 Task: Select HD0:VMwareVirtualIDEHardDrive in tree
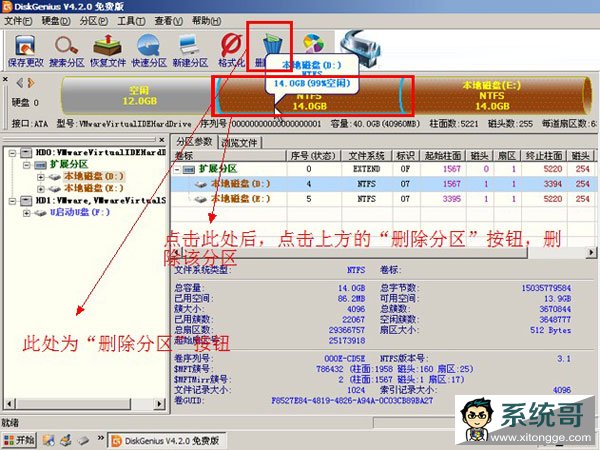[x=101, y=153]
